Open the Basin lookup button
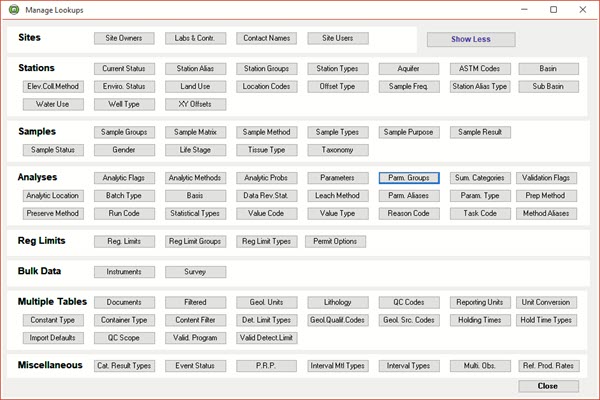Image resolution: width=600 pixels, height=400 pixels. click(x=548, y=69)
